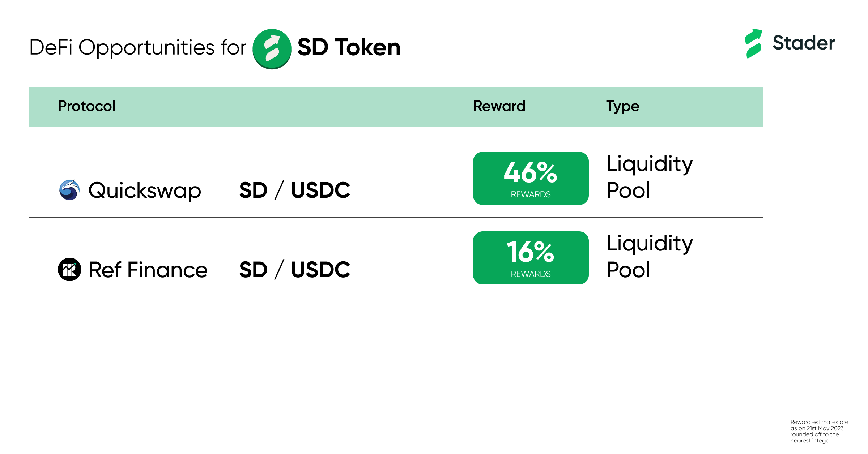Click the SD Token title text
Viewport: 868px width, 454px height.
click(x=349, y=47)
